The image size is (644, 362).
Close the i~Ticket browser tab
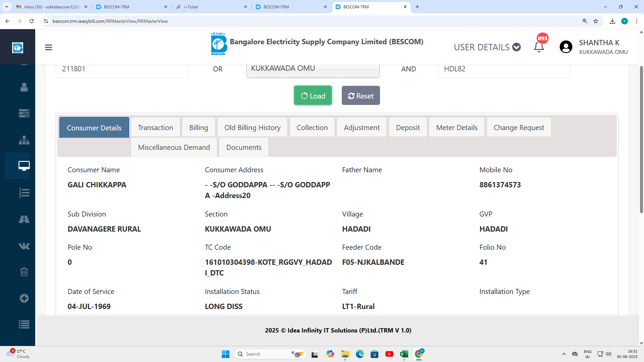coord(245,7)
